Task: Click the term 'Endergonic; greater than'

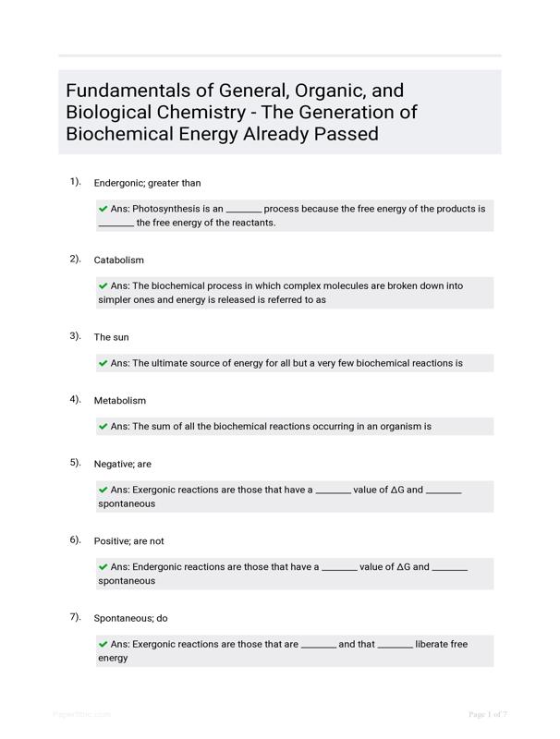Action: pyautogui.click(x=147, y=183)
